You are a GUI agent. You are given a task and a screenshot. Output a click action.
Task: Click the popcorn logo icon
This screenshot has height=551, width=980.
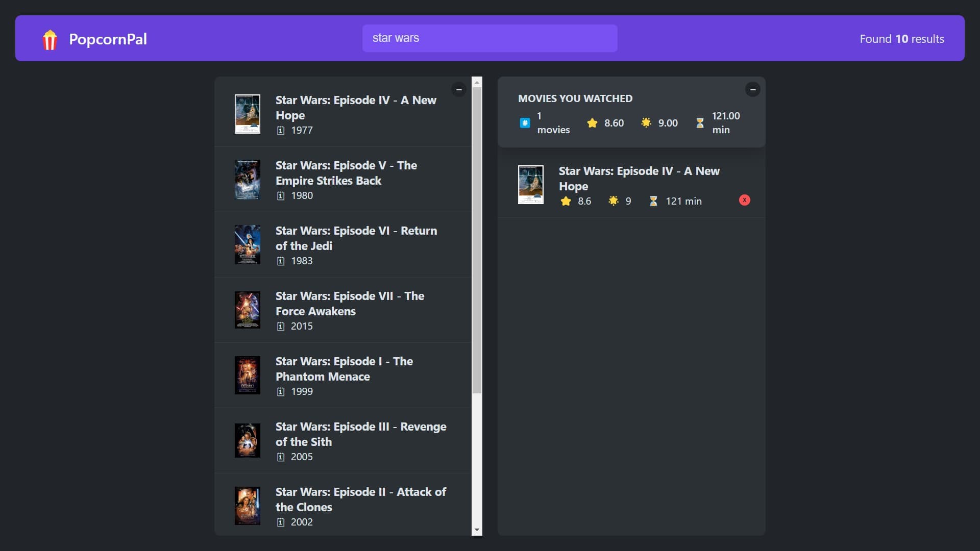(50, 39)
